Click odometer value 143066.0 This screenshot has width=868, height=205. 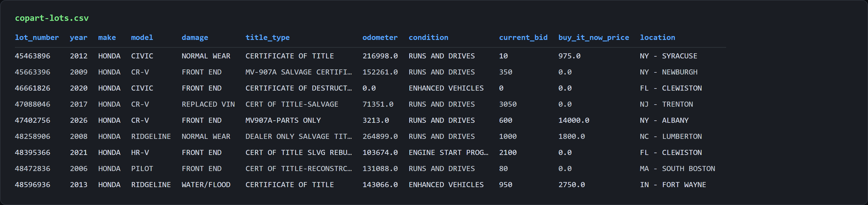(x=380, y=185)
